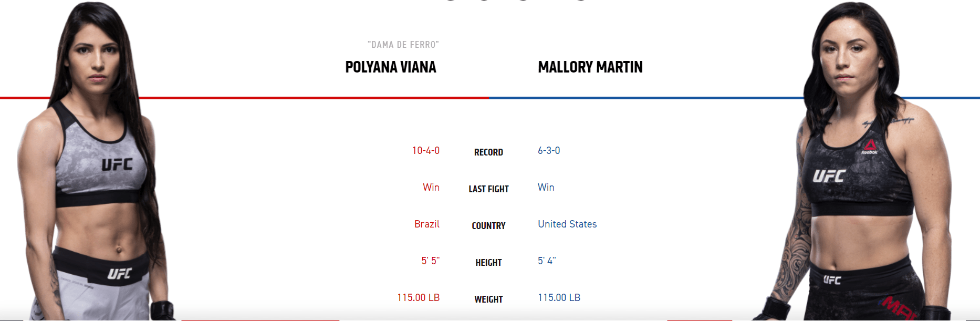The image size is (980, 321).
Task: Select the COUNTRY stat label
Action: tap(488, 226)
